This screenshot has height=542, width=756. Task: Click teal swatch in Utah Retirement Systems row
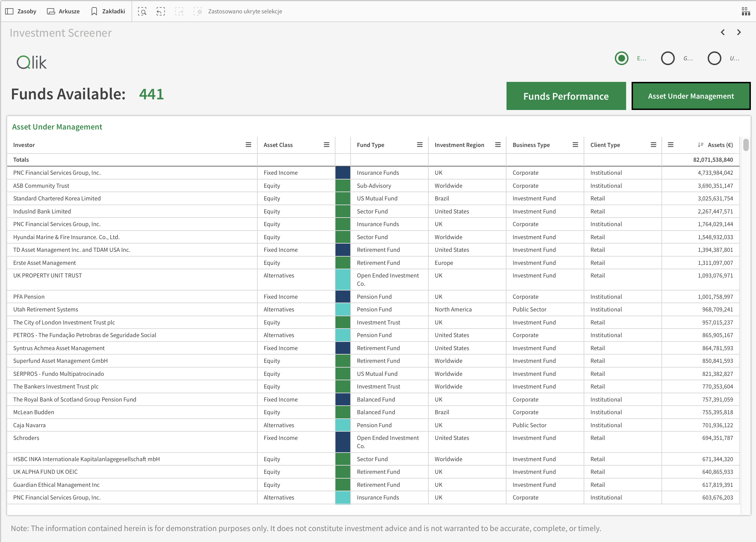click(x=343, y=309)
